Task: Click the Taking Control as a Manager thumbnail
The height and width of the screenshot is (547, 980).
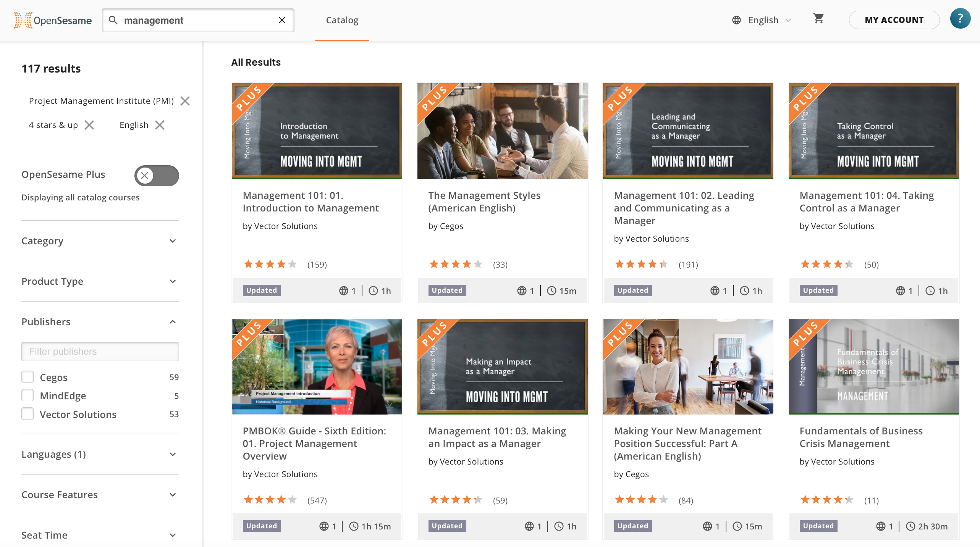Action: pyautogui.click(x=873, y=131)
